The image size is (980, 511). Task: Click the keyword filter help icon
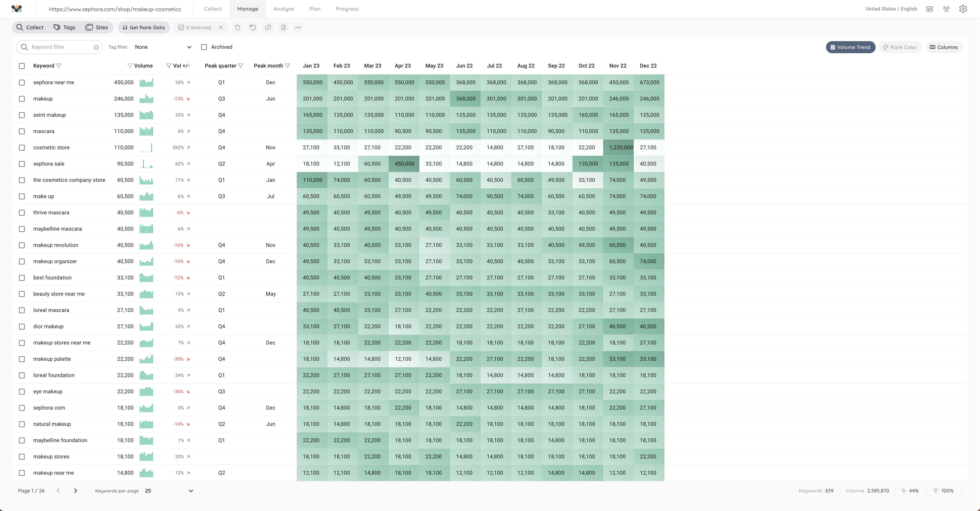pyautogui.click(x=96, y=47)
